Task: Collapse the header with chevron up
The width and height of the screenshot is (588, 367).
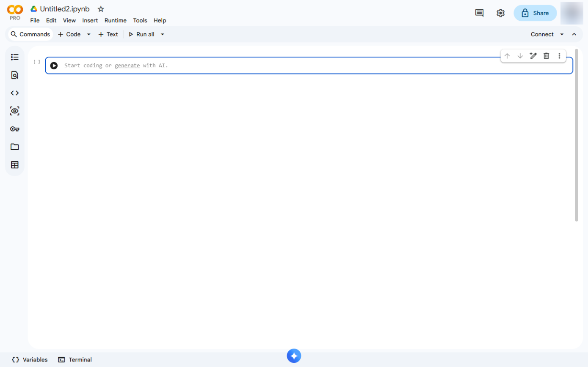Action: point(574,34)
